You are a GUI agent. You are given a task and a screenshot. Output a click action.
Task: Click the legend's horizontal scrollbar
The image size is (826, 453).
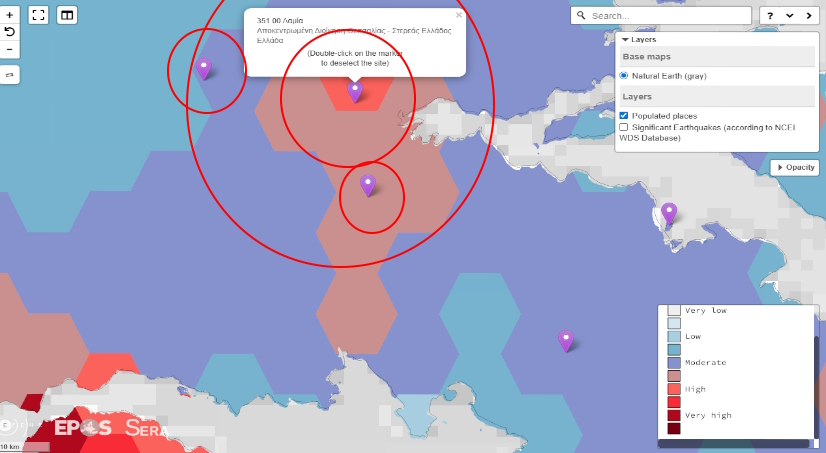[x=733, y=443]
